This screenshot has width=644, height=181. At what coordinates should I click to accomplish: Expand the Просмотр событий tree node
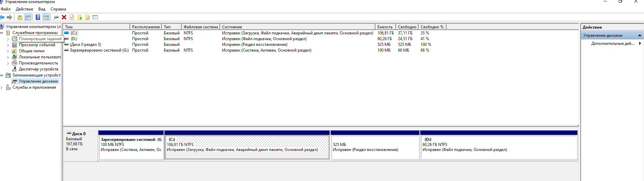point(8,45)
